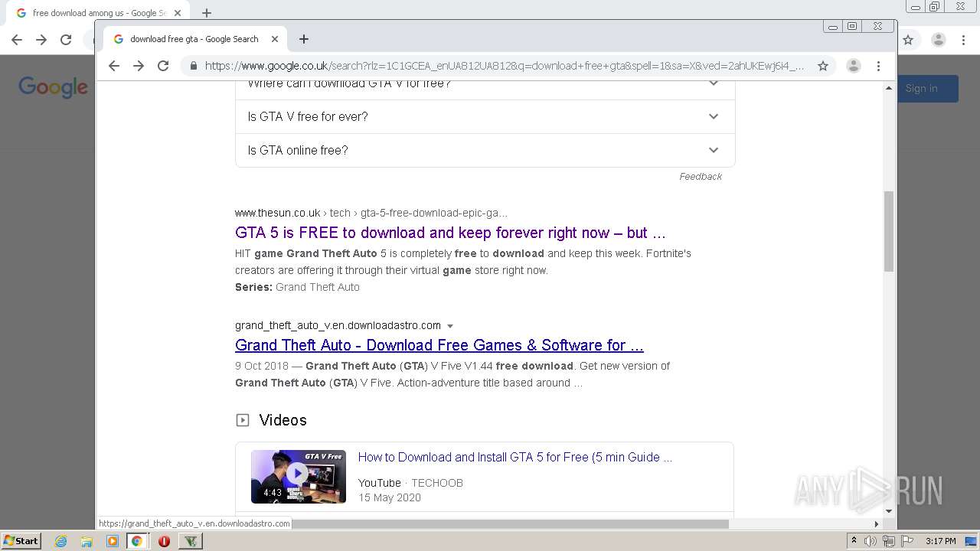Launch Internet Explorer from the taskbar

[x=60, y=541]
